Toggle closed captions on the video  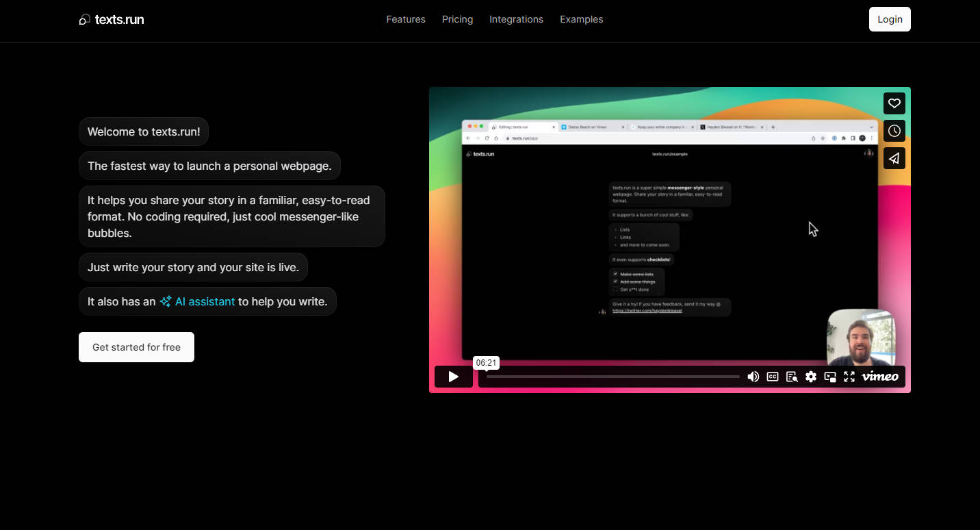click(773, 377)
